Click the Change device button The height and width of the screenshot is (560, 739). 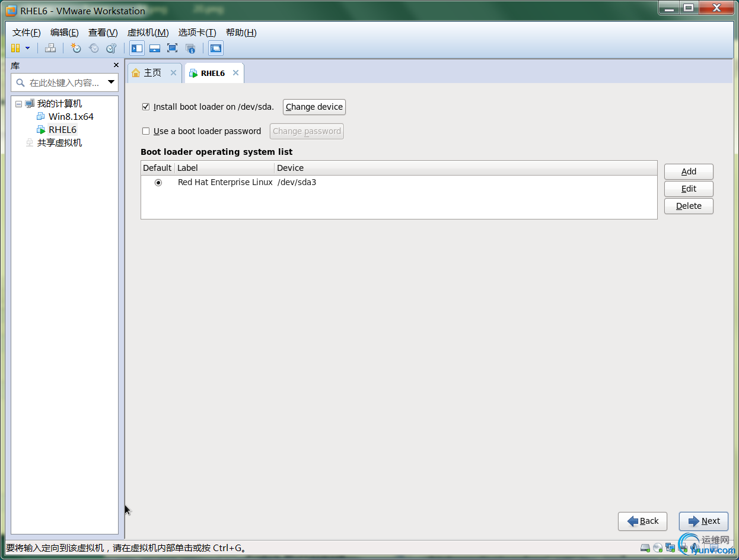(x=314, y=107)
